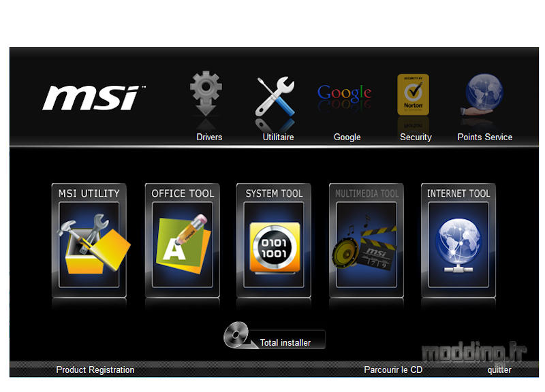The image size is (545, 392).
Task: Click the MSI logo
Action: [x=93, y=97]
